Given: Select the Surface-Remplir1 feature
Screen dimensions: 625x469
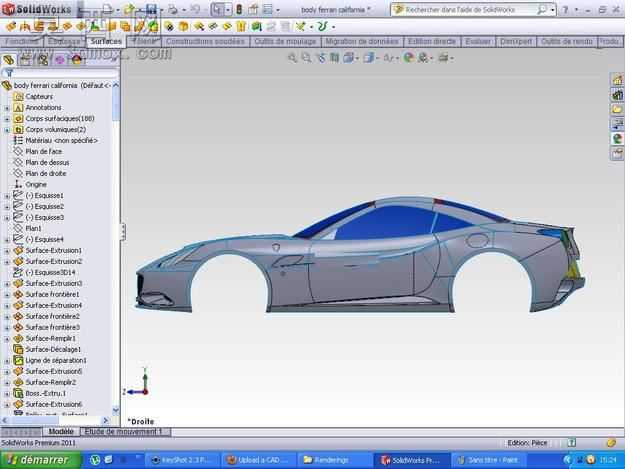Looking at the screenshot, I should 50,338.
